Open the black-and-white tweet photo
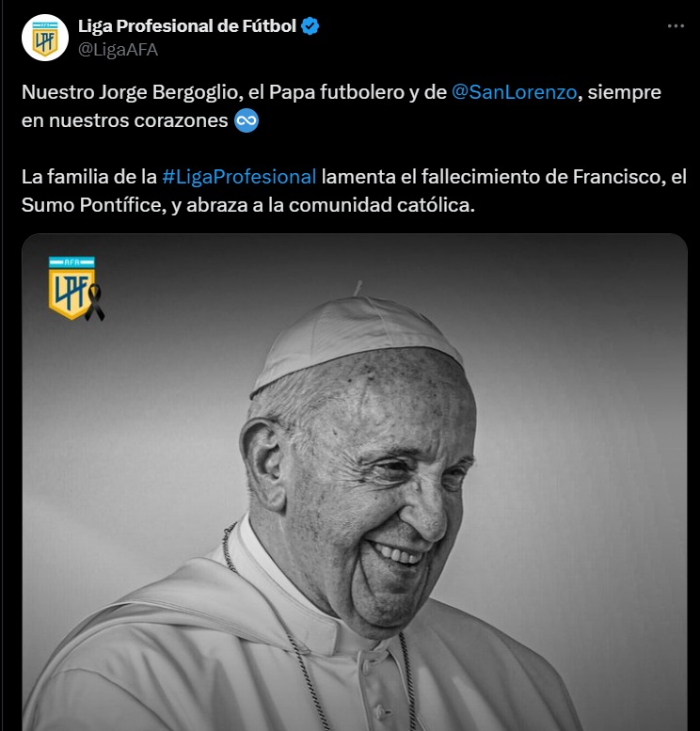This screenshot has height=731, width=700. [x=355, y=482]
